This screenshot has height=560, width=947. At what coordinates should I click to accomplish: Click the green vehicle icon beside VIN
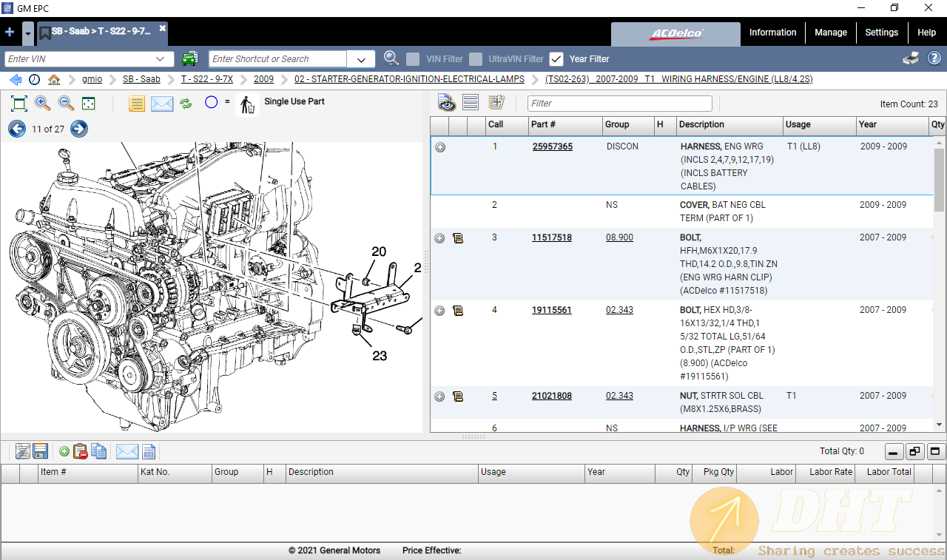[x=190, y=58]
